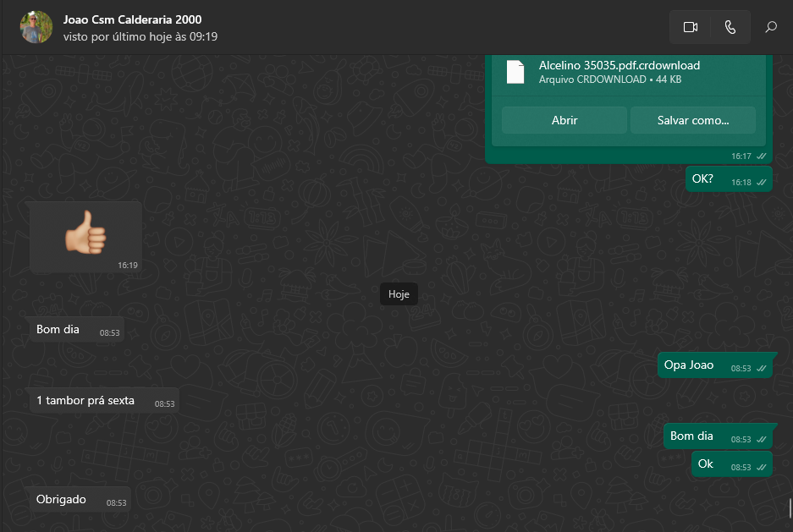Image resolution: width=793 pixels, height=532 pixels.
Task: Click the document icon of the attachment
Action: point(515,72)
